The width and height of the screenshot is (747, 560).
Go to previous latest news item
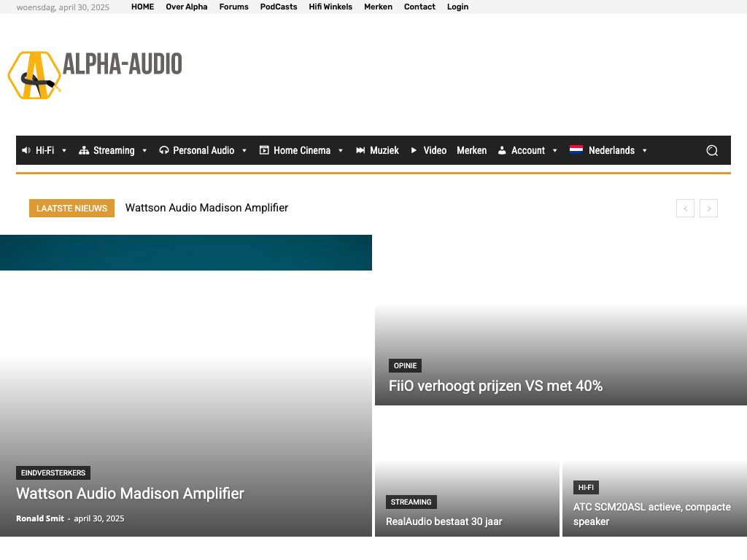pyautogui.click(x=685, y=209)
